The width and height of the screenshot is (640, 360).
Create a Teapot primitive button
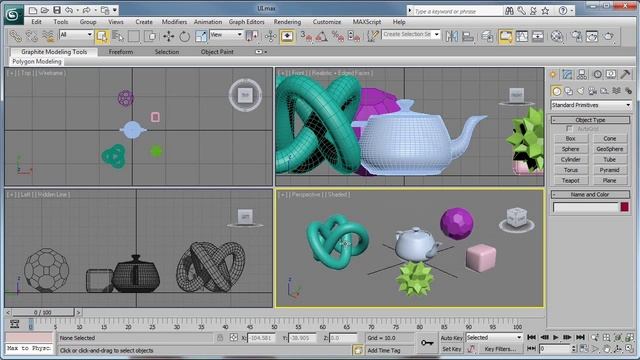(x=571, y=180)
